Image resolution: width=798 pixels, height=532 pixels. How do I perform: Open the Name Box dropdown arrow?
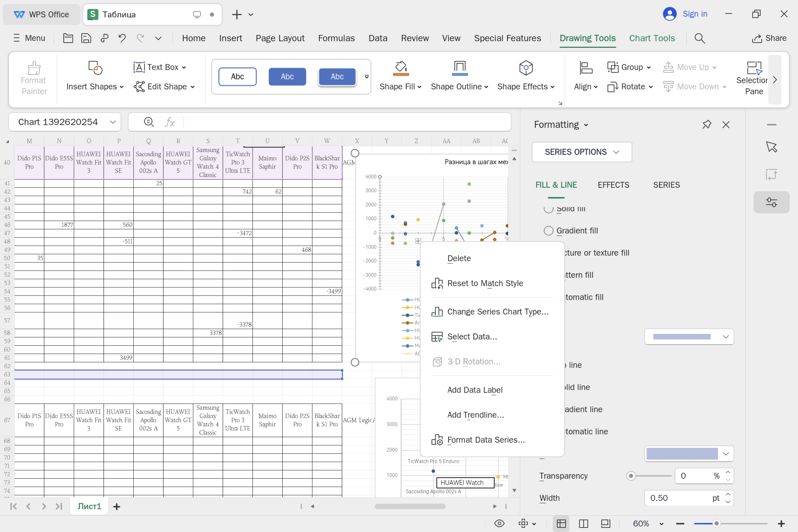113,122
